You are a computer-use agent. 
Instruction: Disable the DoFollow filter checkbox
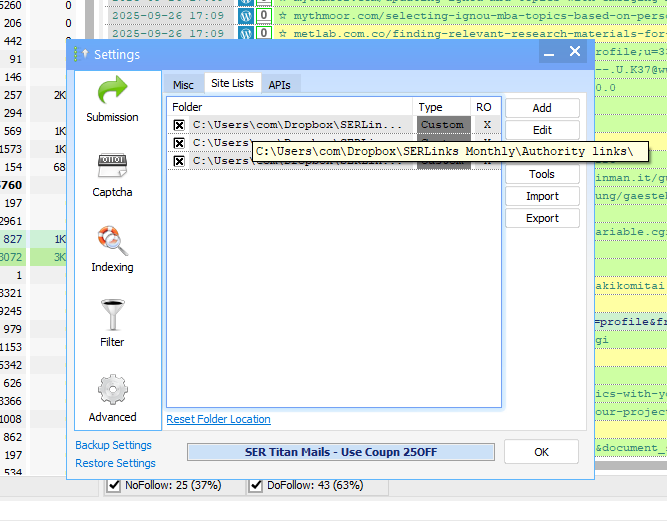pyautogui.click(x=255, y=486)
